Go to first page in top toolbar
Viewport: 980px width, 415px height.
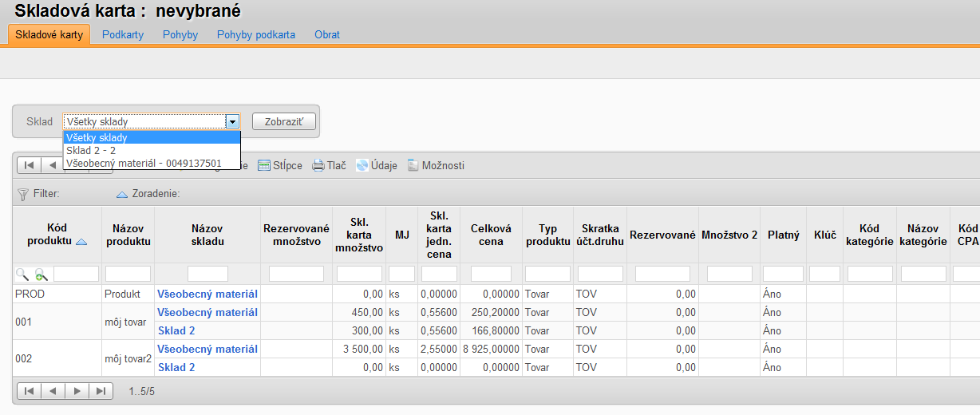[29, 165]
